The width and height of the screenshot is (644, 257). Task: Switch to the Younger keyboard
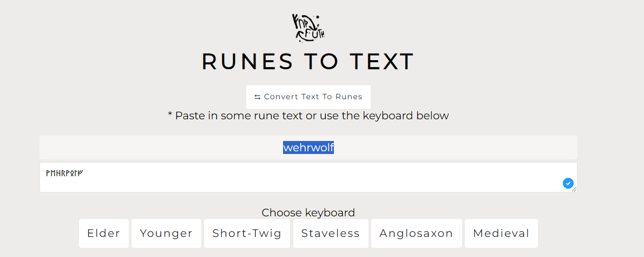coord(166,233)
